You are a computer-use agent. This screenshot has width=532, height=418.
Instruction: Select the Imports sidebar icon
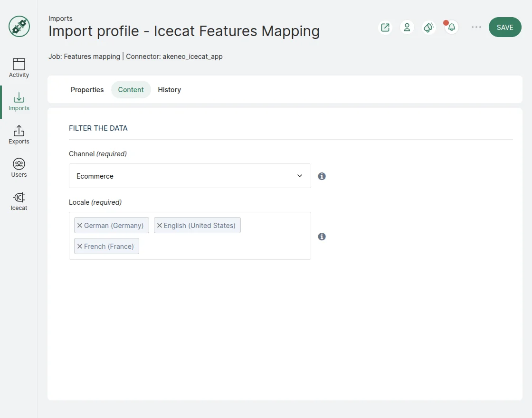(19, 101)
